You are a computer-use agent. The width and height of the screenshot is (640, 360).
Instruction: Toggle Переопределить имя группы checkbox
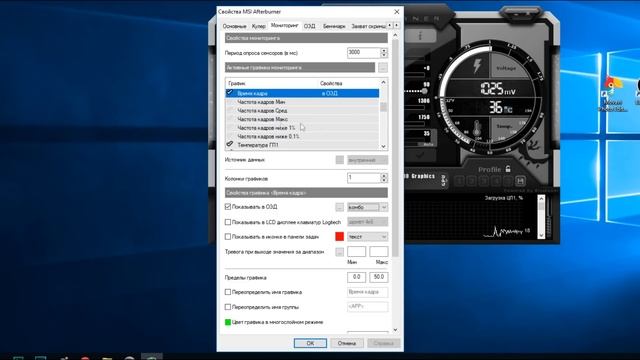228,307
